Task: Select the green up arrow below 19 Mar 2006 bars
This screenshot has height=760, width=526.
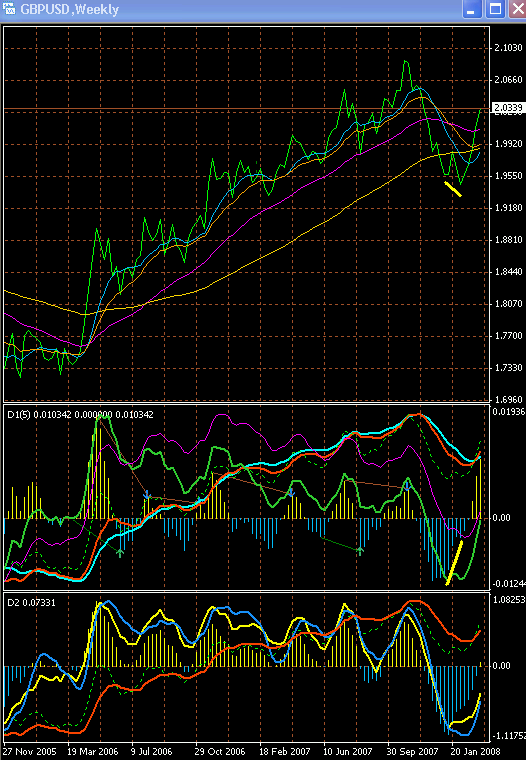Action: (121, 552)
